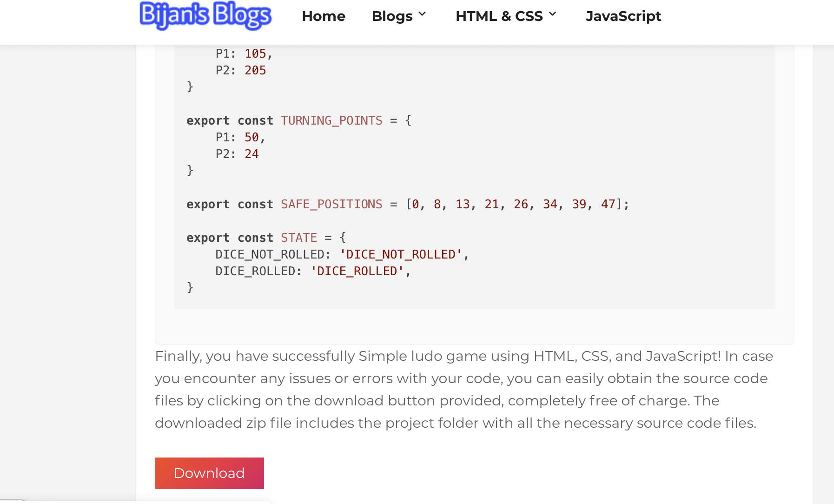The height and width of the screenshot is (504, 834).
Task: Click the TURNING_POINTS constant name in code
Action: click(x=331, y=121)
